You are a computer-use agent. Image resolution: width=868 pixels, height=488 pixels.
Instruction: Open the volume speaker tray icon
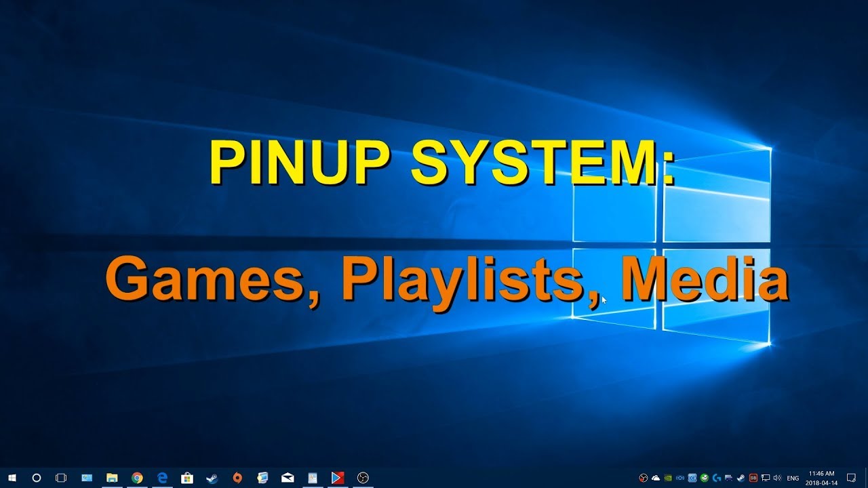point(777,478)
